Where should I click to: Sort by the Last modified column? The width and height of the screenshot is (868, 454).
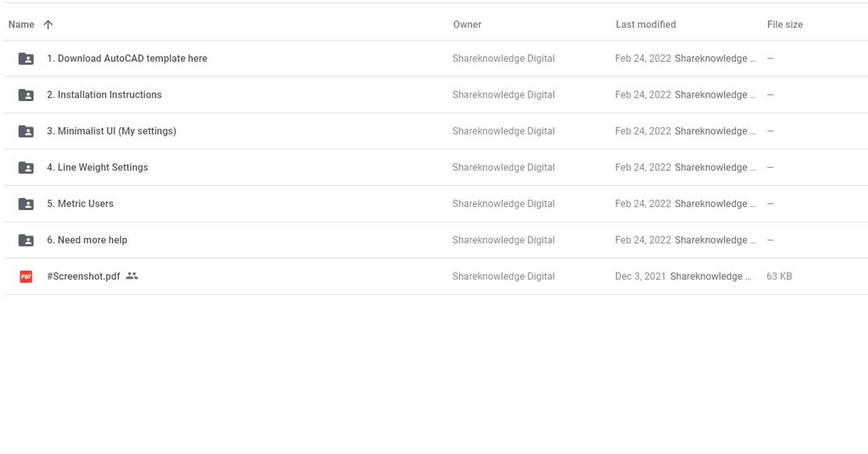pos(646,24)
